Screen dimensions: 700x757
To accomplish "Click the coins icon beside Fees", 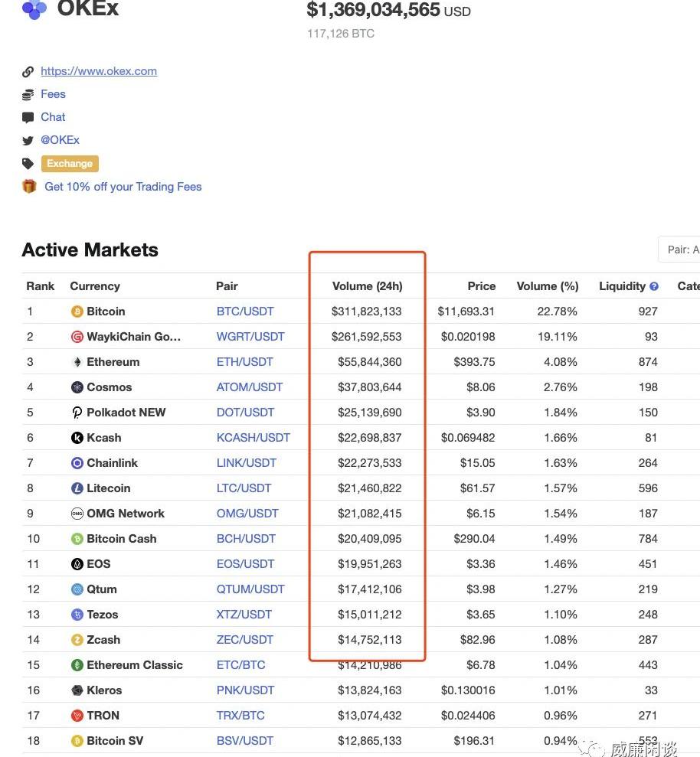I will 28,95.
